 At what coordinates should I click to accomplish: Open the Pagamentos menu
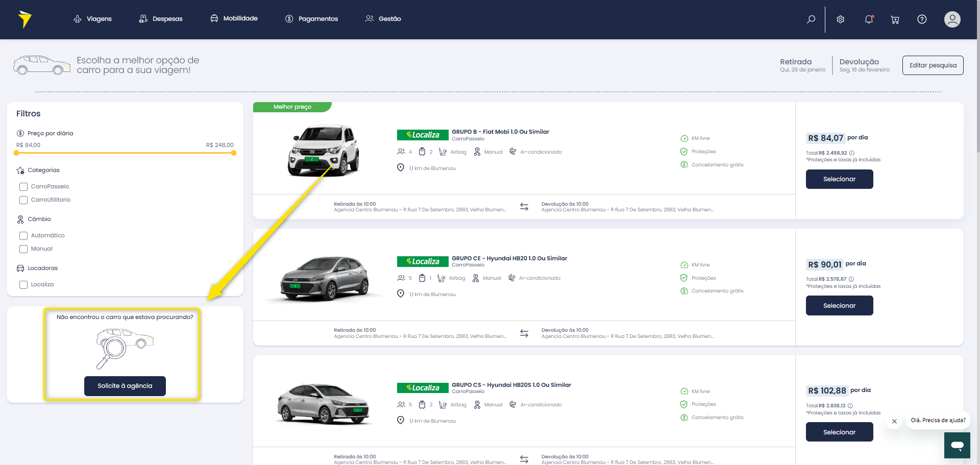(x=311, y=19)
